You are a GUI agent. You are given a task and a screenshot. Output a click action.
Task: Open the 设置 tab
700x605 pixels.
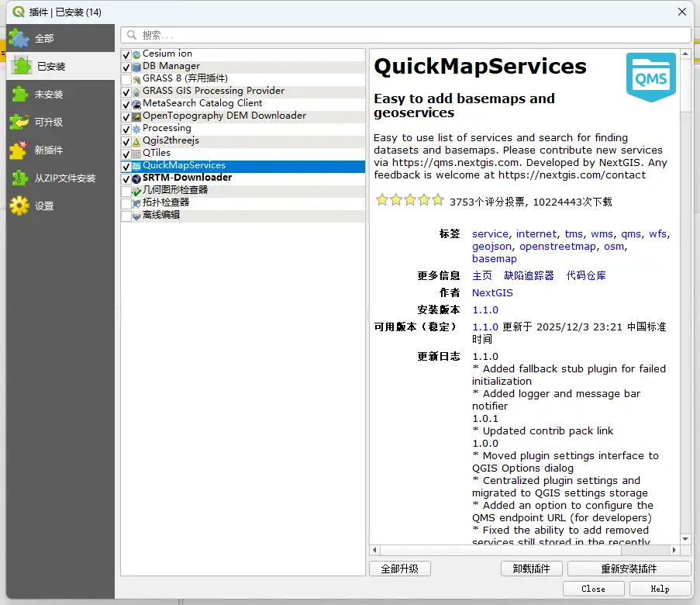point(44,206)
